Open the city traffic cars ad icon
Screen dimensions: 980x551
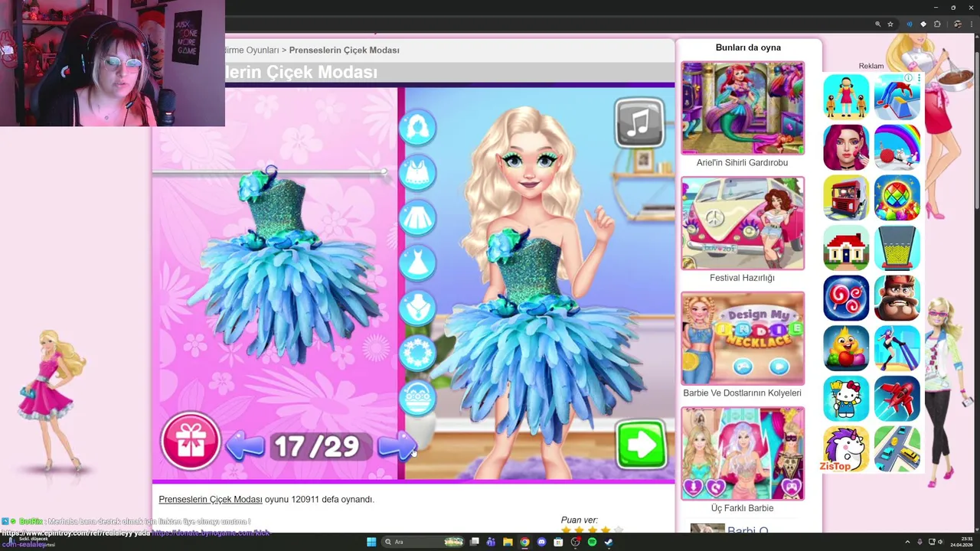(x=897, y=449)
